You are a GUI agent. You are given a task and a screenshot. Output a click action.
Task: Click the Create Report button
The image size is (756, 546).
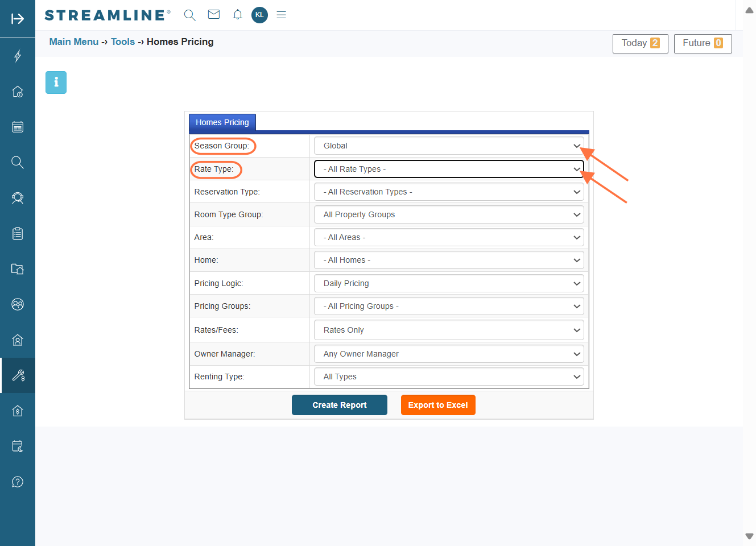point(340,405)
